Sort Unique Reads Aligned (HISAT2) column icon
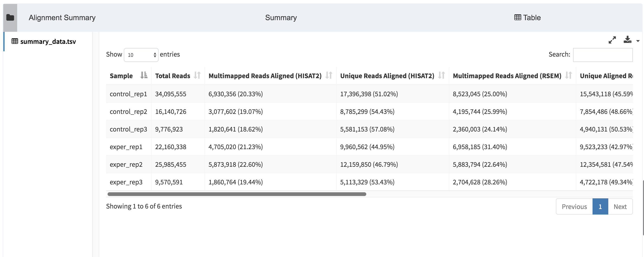The image size is (644, 257). click(441, 75)
